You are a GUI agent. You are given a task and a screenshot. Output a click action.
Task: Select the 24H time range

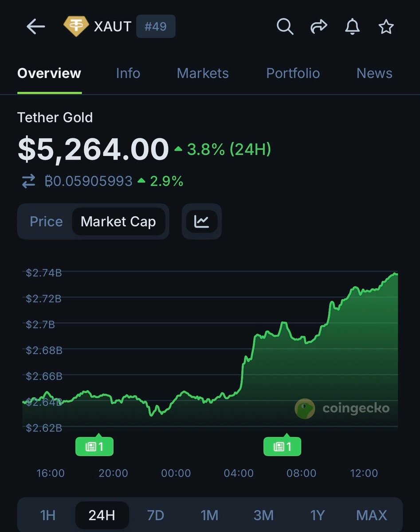(102, 515)
